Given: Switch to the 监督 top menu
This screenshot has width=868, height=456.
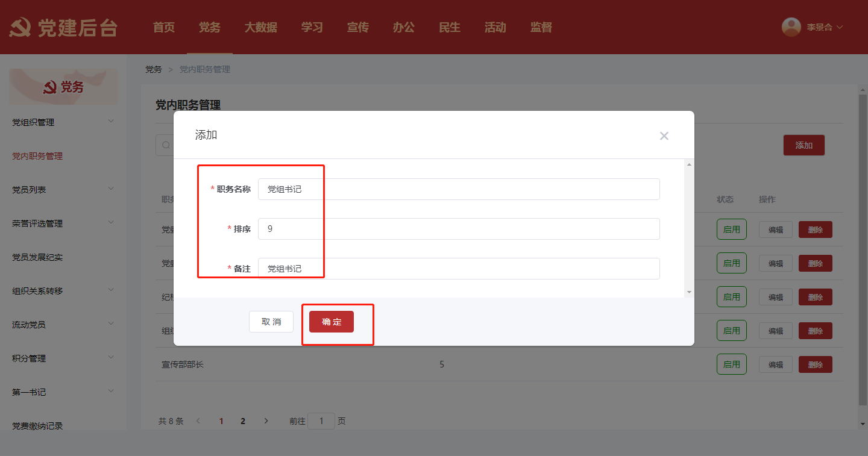Looking at the screenshot, I should 541,27.
